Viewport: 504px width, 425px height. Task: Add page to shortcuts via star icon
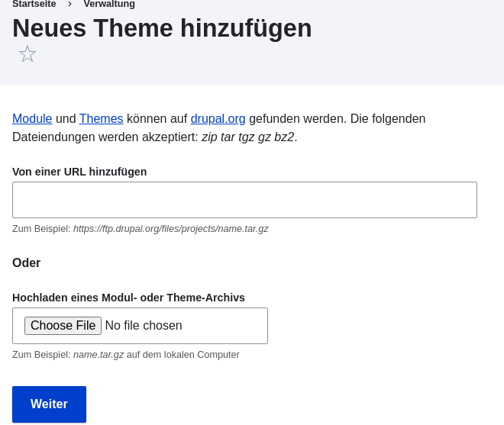[x=27, y=53]
